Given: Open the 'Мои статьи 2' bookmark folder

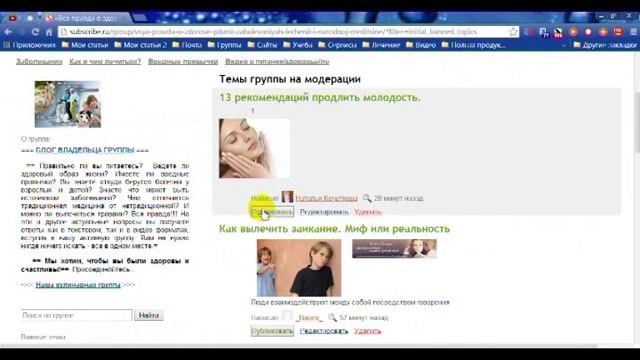Looking at the screenshot, I should click(140, 45).
